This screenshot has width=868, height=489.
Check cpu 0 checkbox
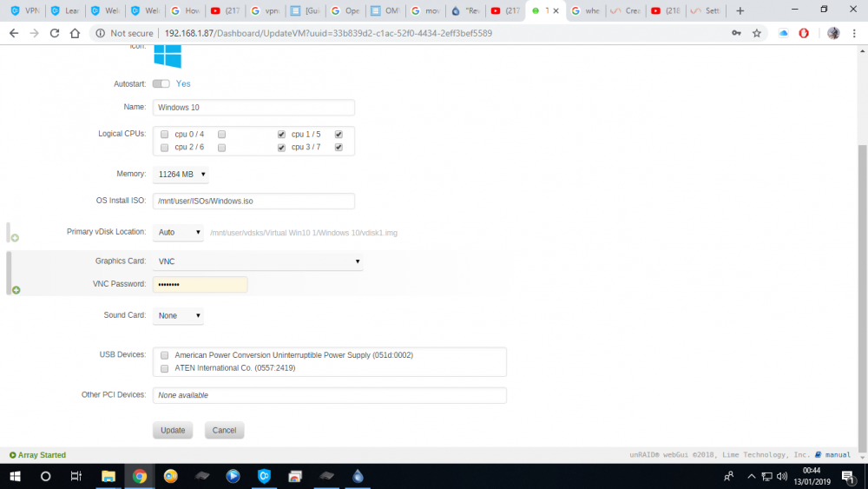tap(164, 135)
